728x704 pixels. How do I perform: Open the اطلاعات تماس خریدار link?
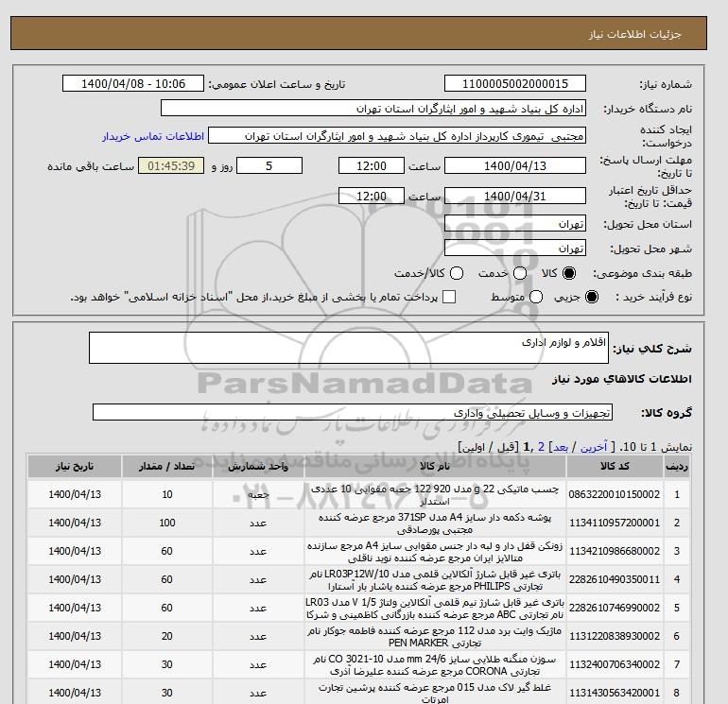click(153, 136)
